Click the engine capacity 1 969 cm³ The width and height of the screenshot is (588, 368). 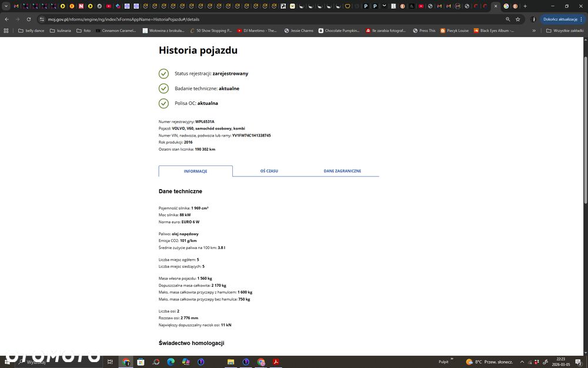click(200, 208)
